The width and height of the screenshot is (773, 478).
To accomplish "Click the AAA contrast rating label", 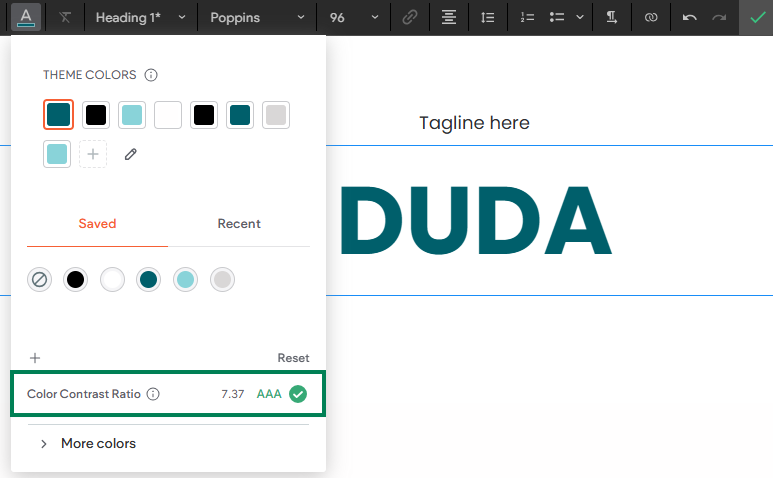I will pyautogui.click(x=269, y=394).
